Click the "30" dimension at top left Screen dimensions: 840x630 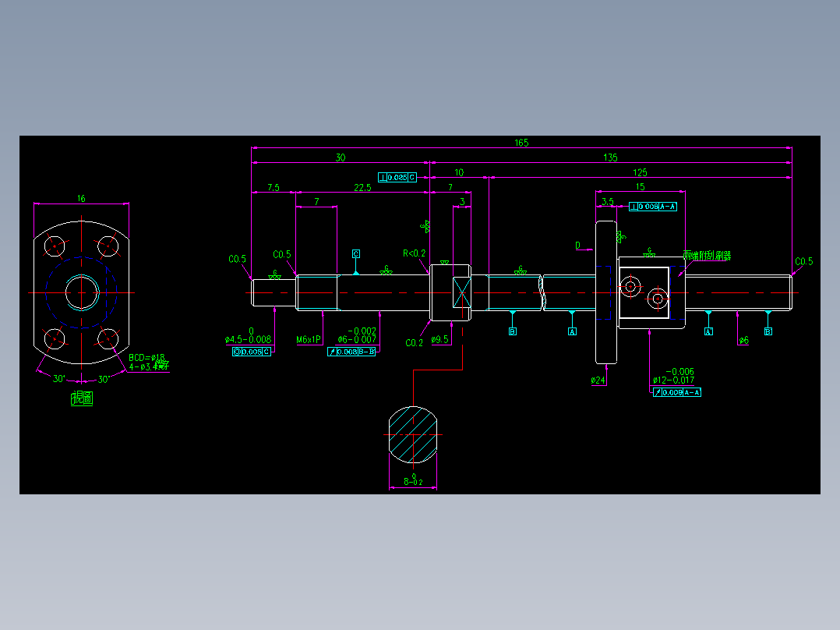[341, 157]
